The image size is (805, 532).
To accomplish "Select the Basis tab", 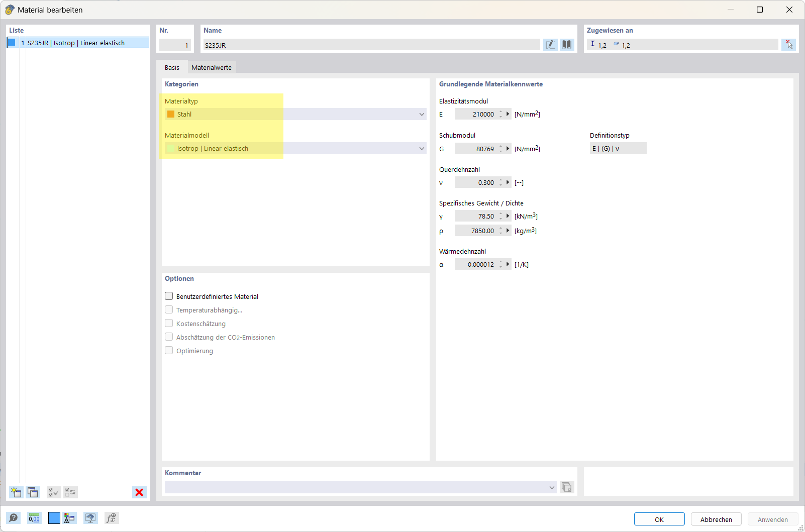I will point(172,67).
